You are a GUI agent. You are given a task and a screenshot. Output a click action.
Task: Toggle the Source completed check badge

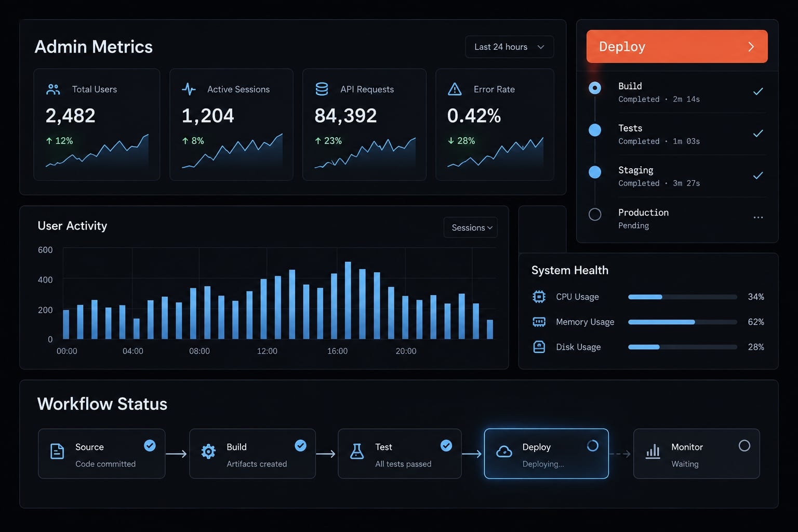150,446
